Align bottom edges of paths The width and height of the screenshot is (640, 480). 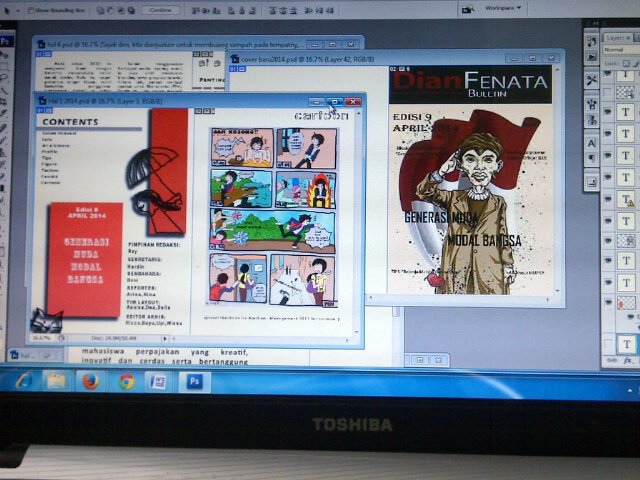(x=216, y=10)
